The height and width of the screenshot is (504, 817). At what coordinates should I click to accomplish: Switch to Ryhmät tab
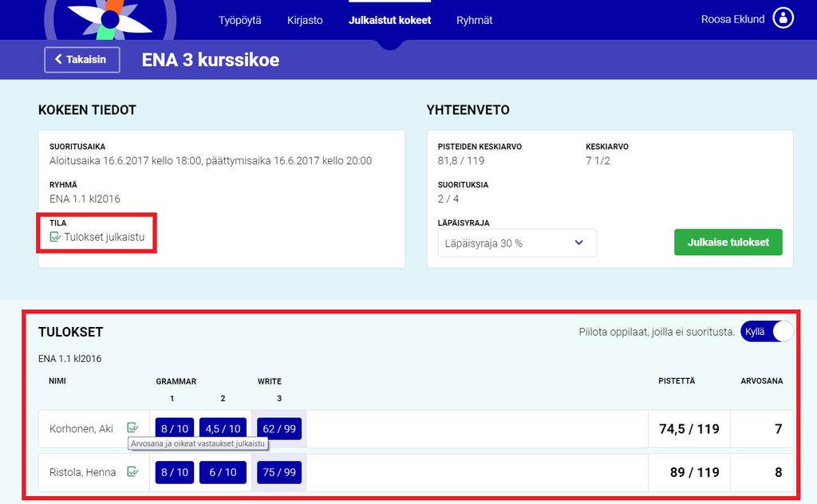(x=474, y=20)
